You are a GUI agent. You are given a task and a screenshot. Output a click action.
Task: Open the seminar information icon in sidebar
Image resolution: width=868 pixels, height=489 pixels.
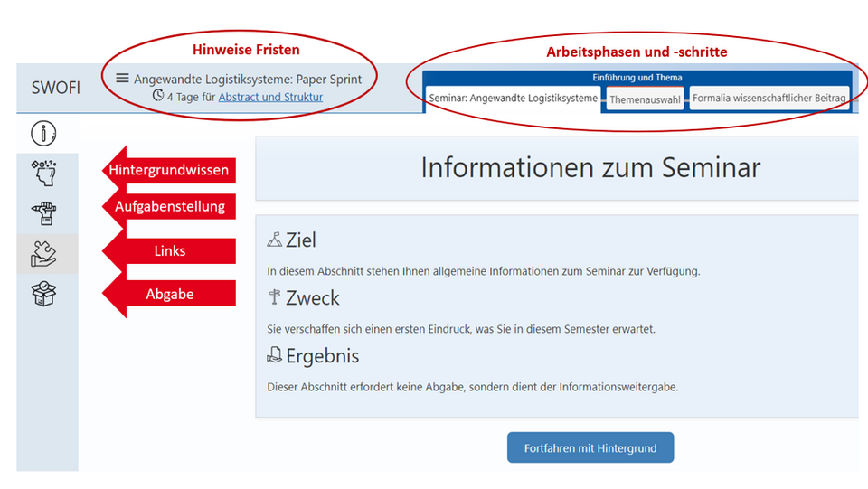[x=44, y=134]
